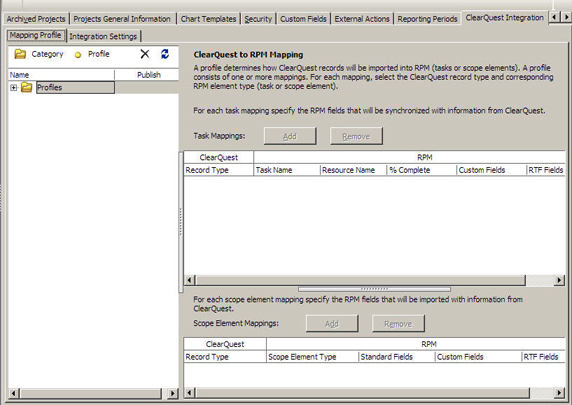Click the Scope Element Type column header

pyautogui.click(x=312, y=357)
